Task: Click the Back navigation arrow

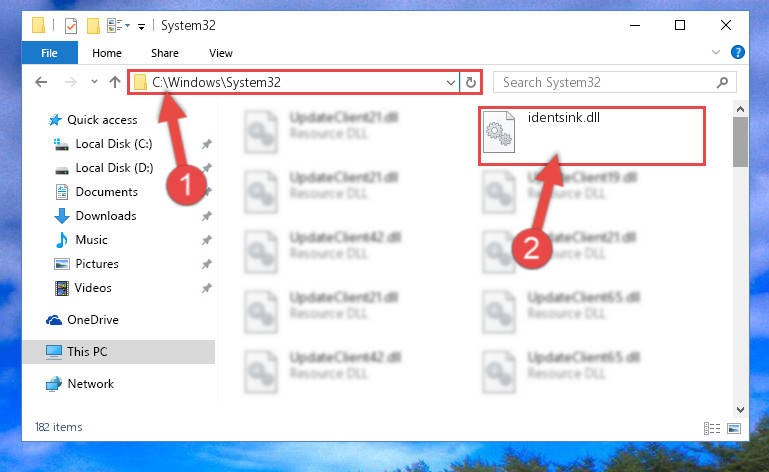Action: 41,82
